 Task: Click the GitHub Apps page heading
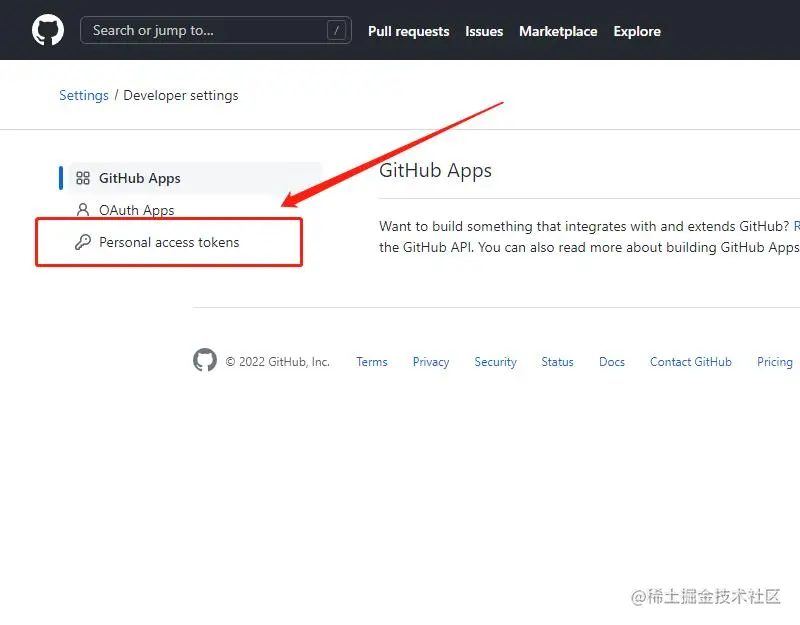[x=435, y=170]
